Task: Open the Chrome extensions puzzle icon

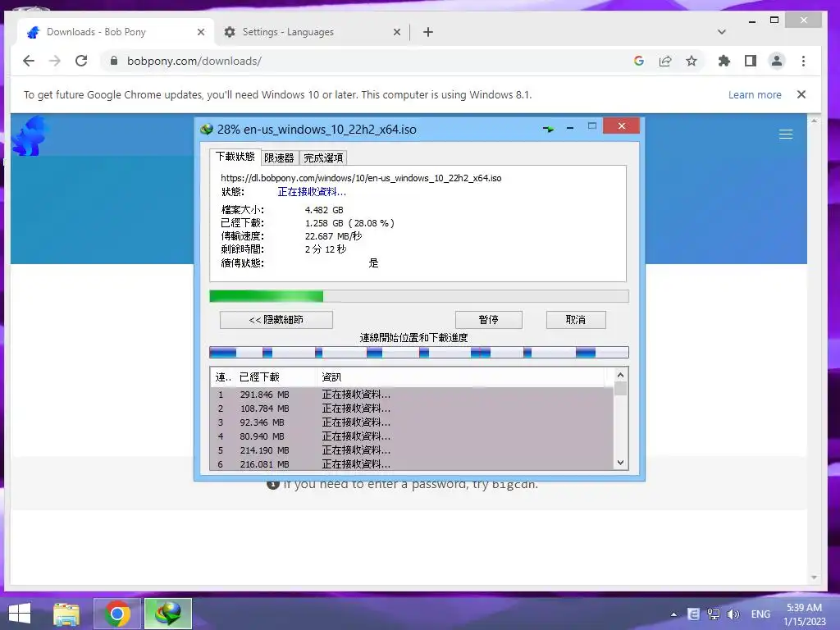Action: tap(724, 61)
